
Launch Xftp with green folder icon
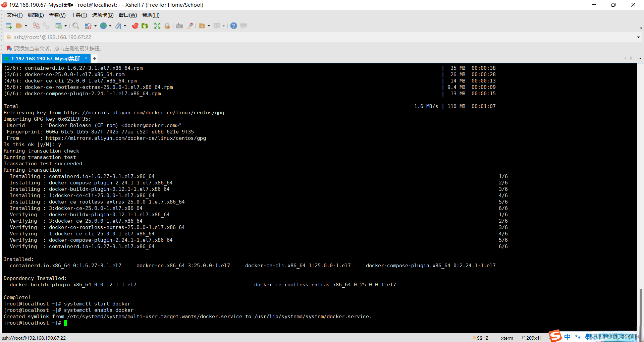point(145,26)
